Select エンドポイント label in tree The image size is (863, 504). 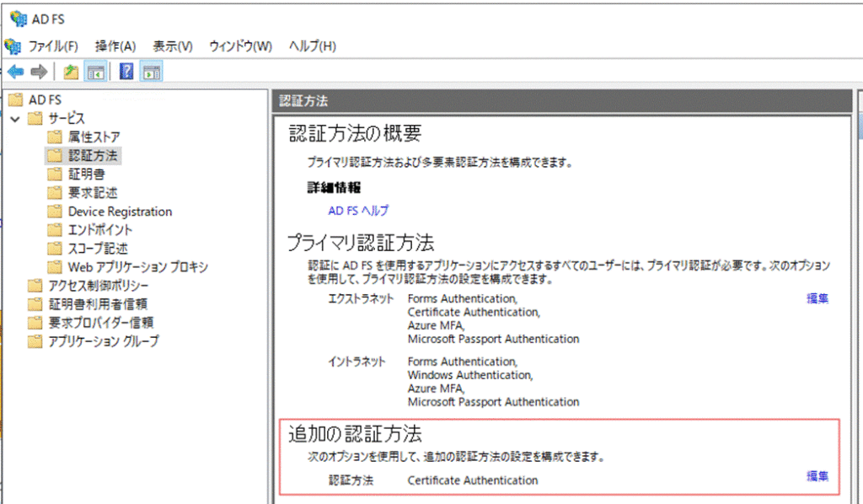pos(100,229)
